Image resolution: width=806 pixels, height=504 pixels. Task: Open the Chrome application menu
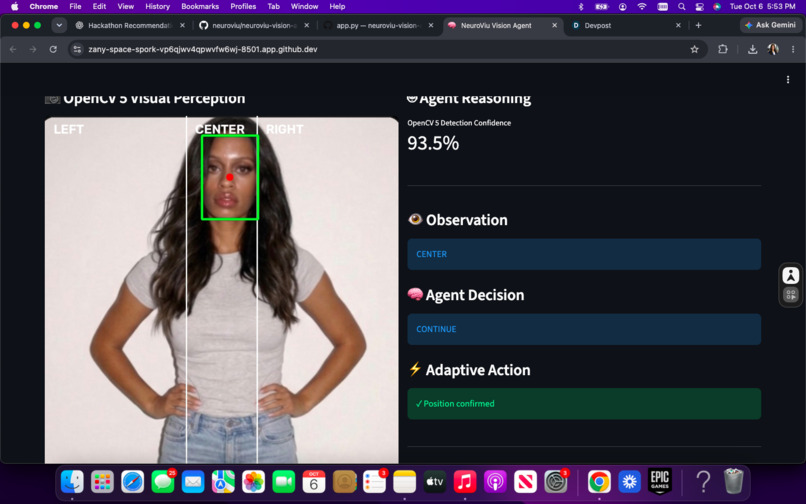pos(44,6)
